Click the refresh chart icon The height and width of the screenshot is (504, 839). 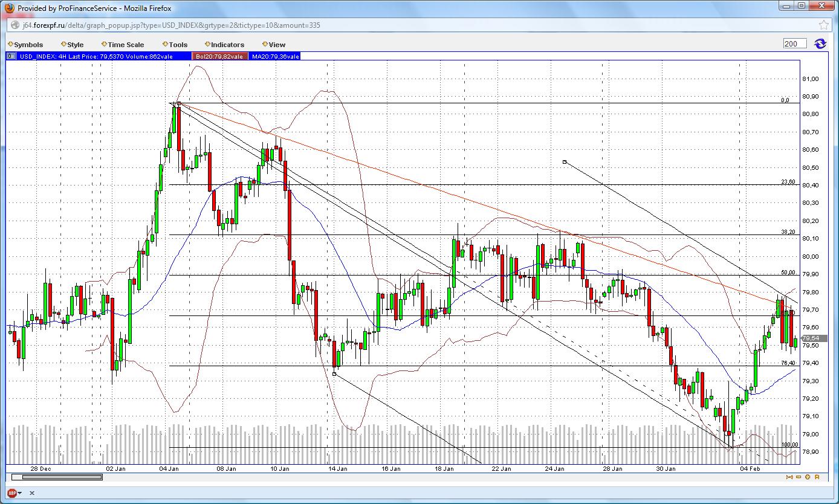coord(820,44)
